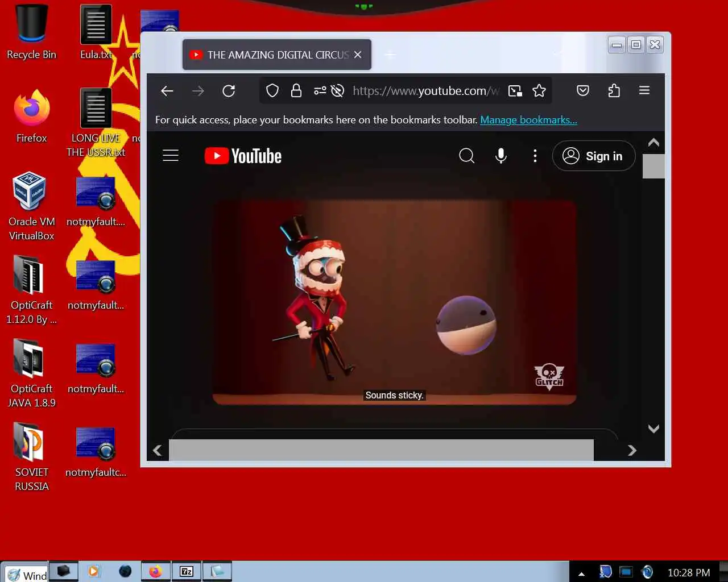
Task: Expand the hidden system tray icons arrow
Action: point(581,573)
